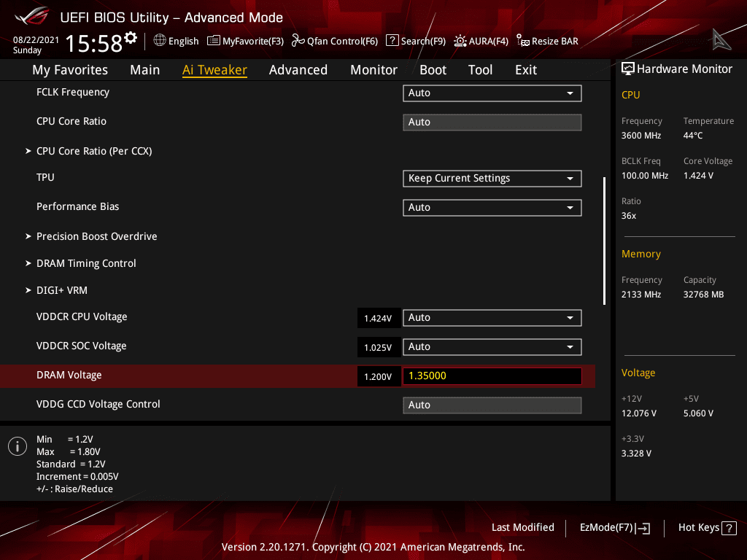Open MyFavorite(F3) list icon

[214, 41]
